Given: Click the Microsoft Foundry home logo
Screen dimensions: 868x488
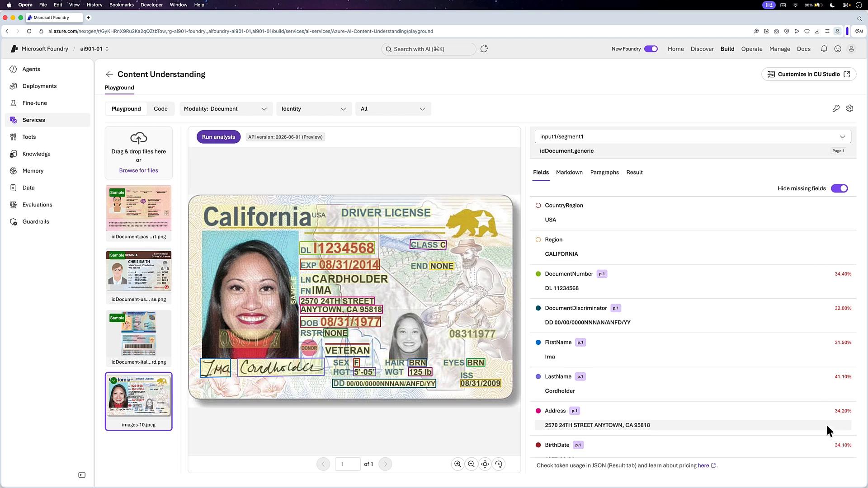Looking at the screenshot, I should tap(39, 49).
